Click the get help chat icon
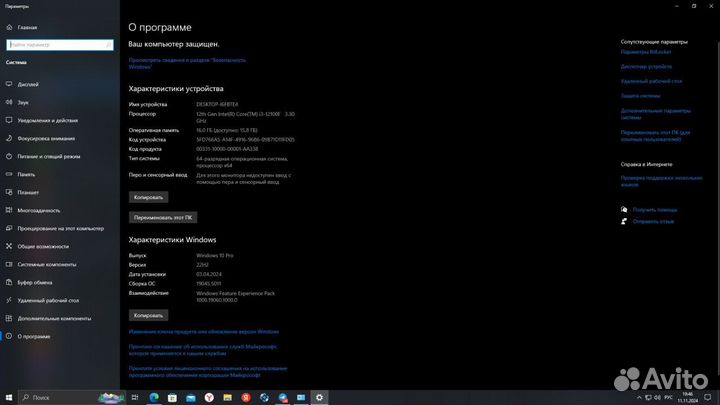The height and width of the screenshot is (405, 720). (624, 209)
